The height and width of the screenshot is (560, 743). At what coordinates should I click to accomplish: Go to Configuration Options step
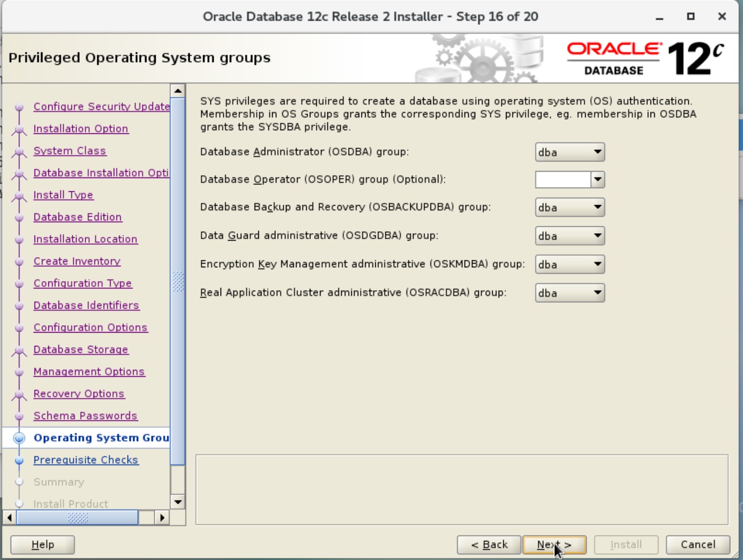(x=91, y=327)
